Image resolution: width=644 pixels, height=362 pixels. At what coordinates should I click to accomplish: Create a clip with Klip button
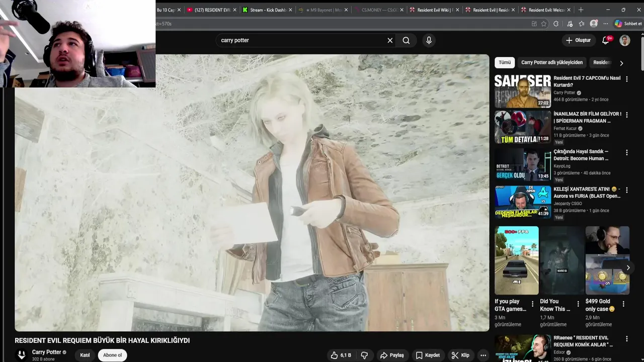pos(460,355)
